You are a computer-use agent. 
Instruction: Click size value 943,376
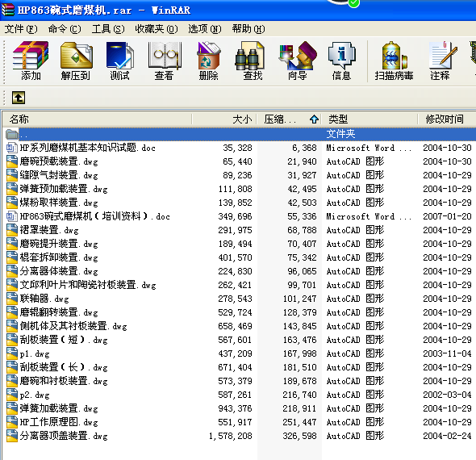pyautogui.click(x=235, y=408)
